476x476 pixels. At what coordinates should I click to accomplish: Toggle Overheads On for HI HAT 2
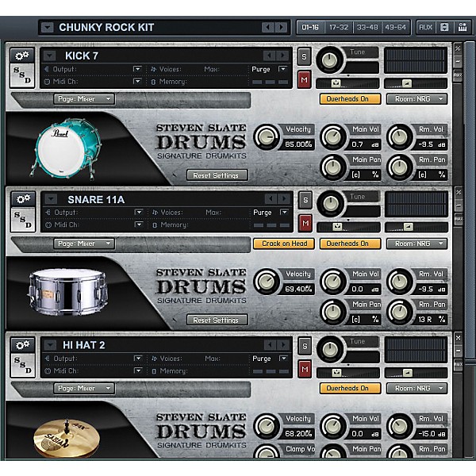tap(350, 388)
